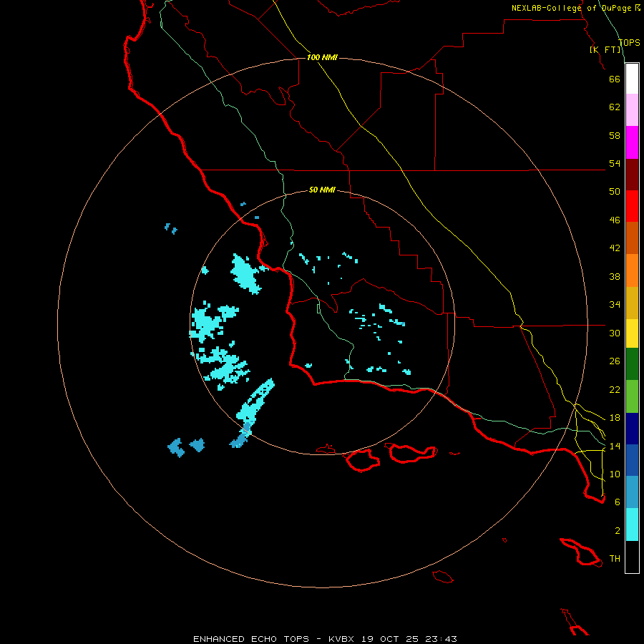Click the '18' legend value
Viewport: 644px width, 644px height.
point(615,418)
